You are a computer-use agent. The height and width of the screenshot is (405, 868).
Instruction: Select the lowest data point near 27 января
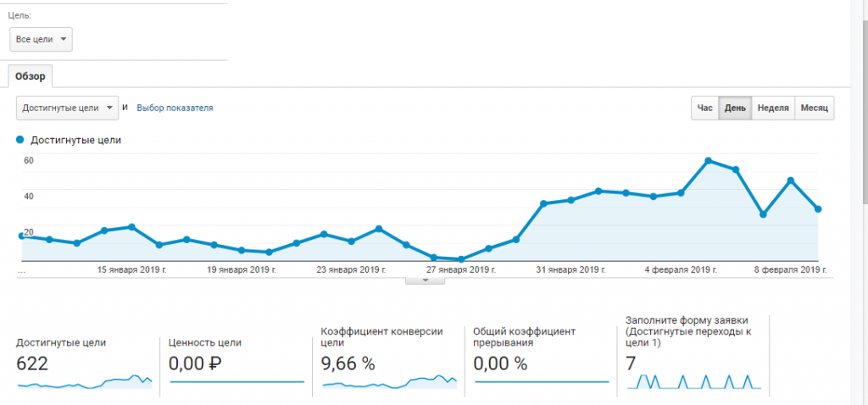point(460,259)
